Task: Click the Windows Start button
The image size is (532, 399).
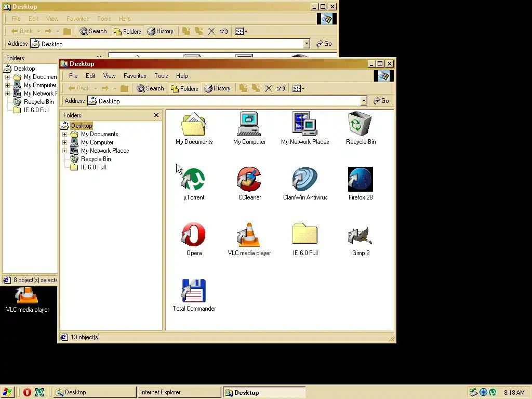Action: point(7,393)
